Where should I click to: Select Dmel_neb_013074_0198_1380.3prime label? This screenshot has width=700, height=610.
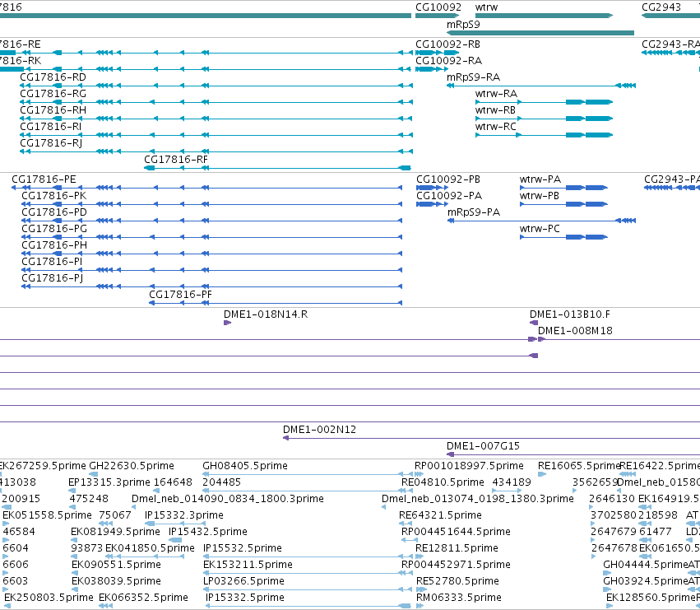(x=478, y=499)
